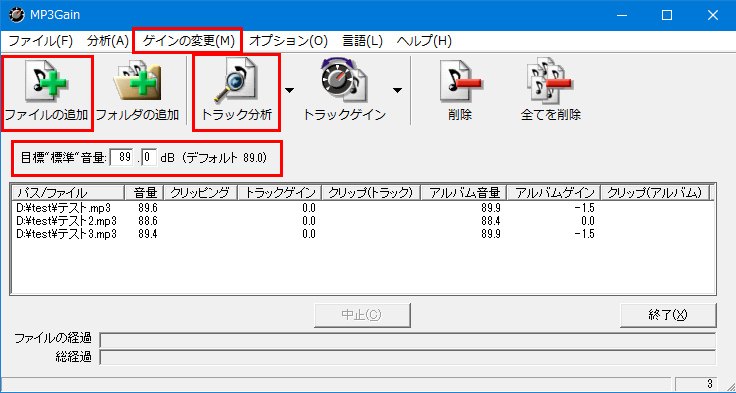
Task: Click the クリップ(アルバム) column header
Action: (655, 193)
